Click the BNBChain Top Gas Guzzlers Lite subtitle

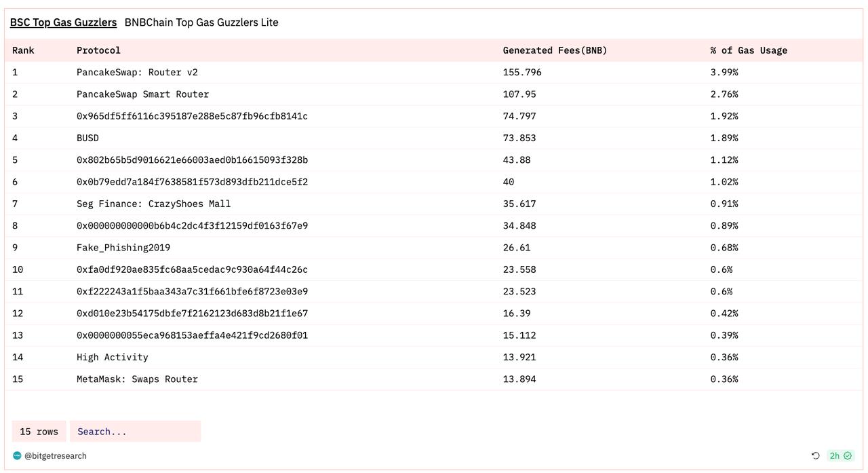(201, 22)
